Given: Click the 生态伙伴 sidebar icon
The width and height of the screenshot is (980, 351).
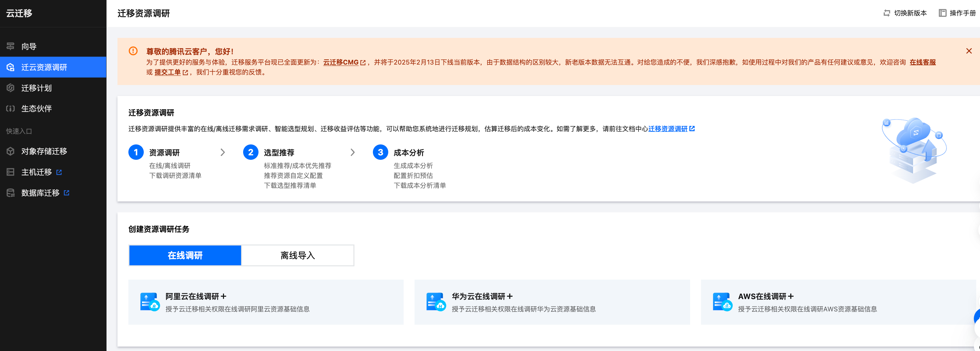Looking at the screenshot, I should click(11, 109).
